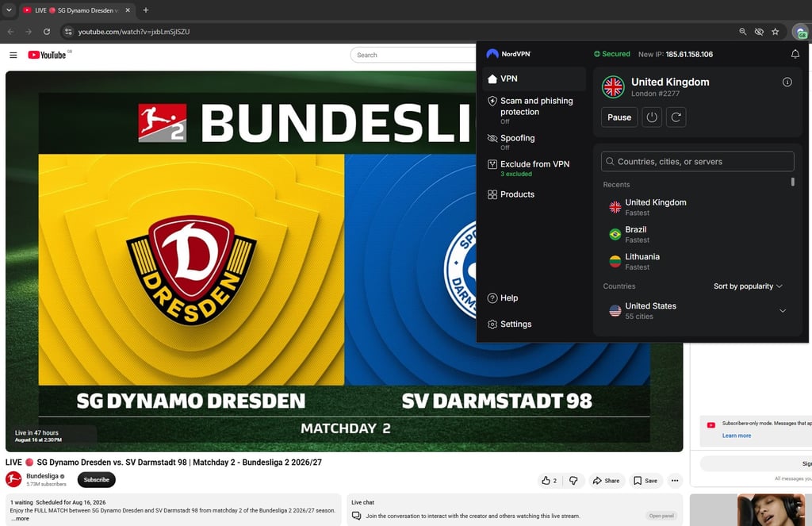Click the NordVPN logo

coord(508,54)
